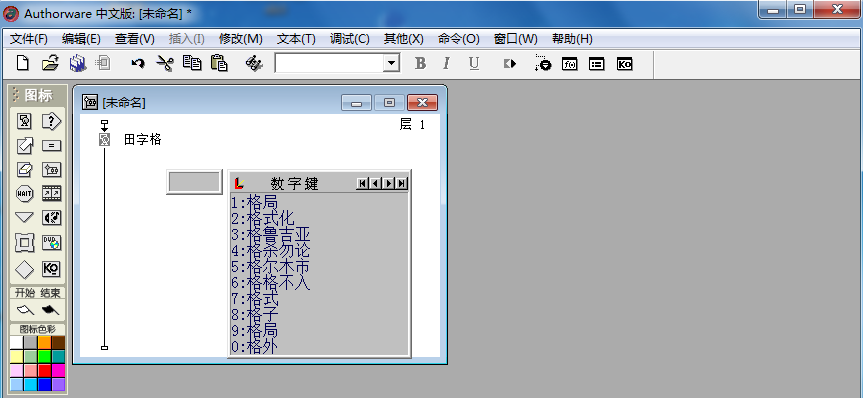Pick the Calculation icon with equals sign
Viewport: 863px width, 398px height.
(51, 145)
